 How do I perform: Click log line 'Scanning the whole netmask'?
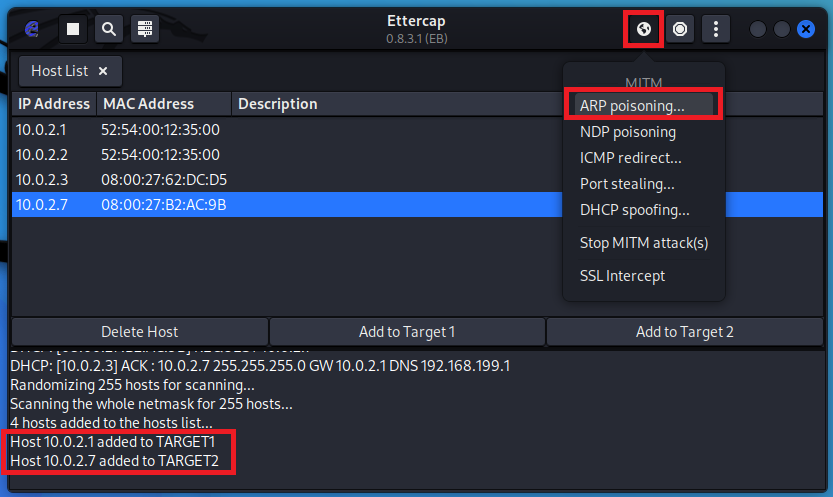[x=151, y=404]
